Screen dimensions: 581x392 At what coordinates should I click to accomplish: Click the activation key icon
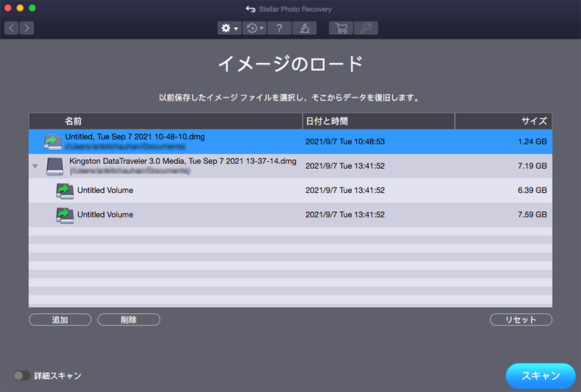tap(366, 28)
